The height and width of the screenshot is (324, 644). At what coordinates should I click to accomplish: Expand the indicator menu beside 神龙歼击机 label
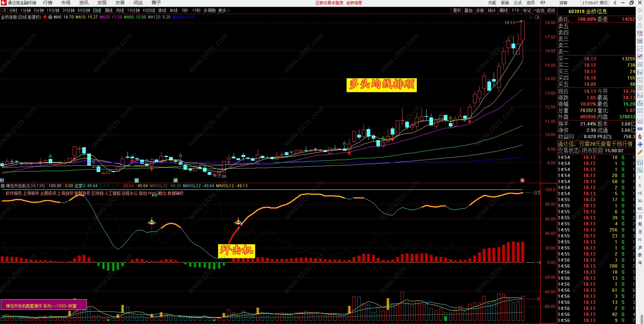tap(3, 186)
